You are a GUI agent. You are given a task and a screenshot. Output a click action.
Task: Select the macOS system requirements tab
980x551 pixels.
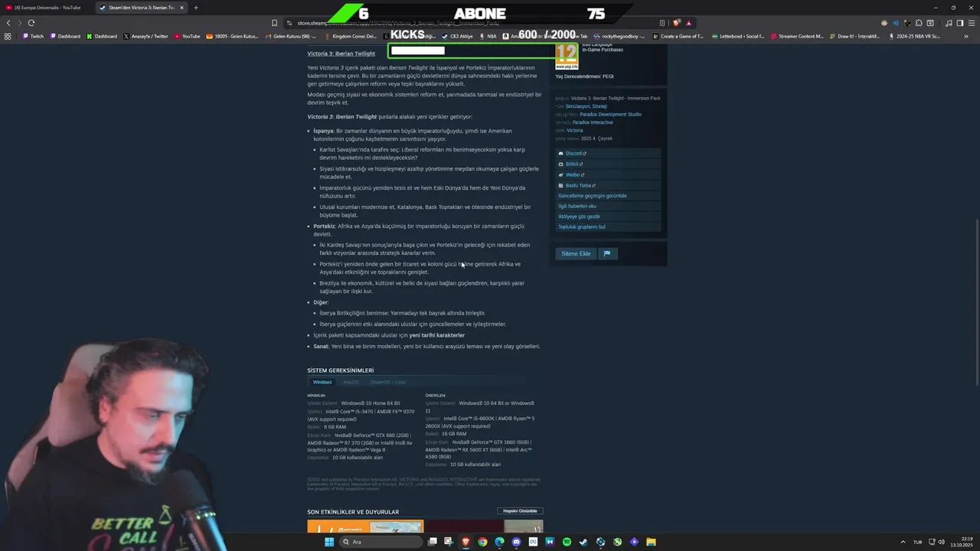(351, 382)
